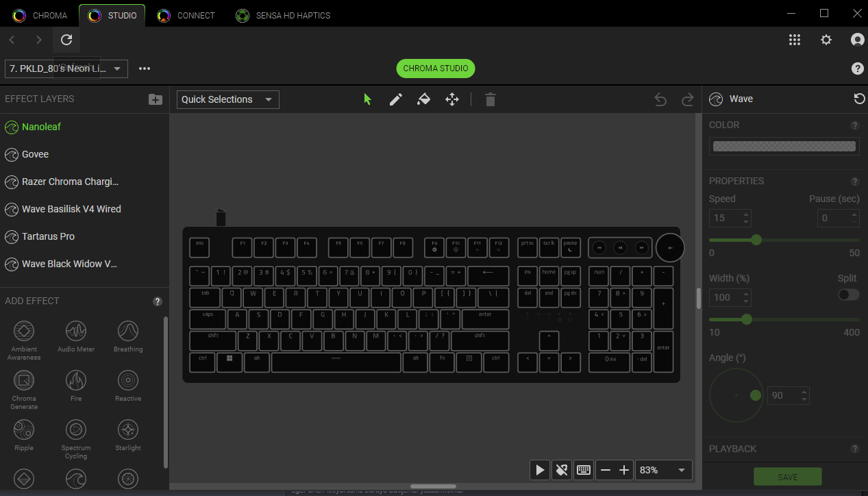Increase the Pause seconds stepper
This screenshot has width=868, height=496.
pos(853,214)
